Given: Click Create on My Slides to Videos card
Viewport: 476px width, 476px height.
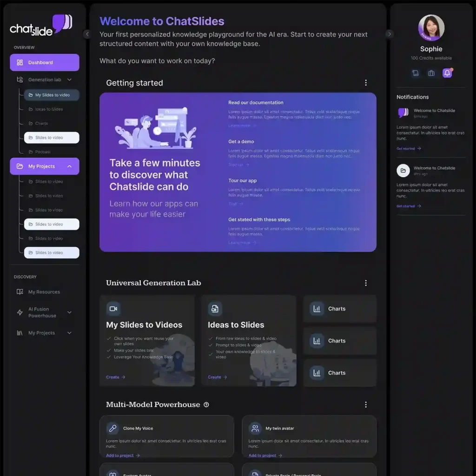Looking at the screenshot, I should click(x=115, y=377).
